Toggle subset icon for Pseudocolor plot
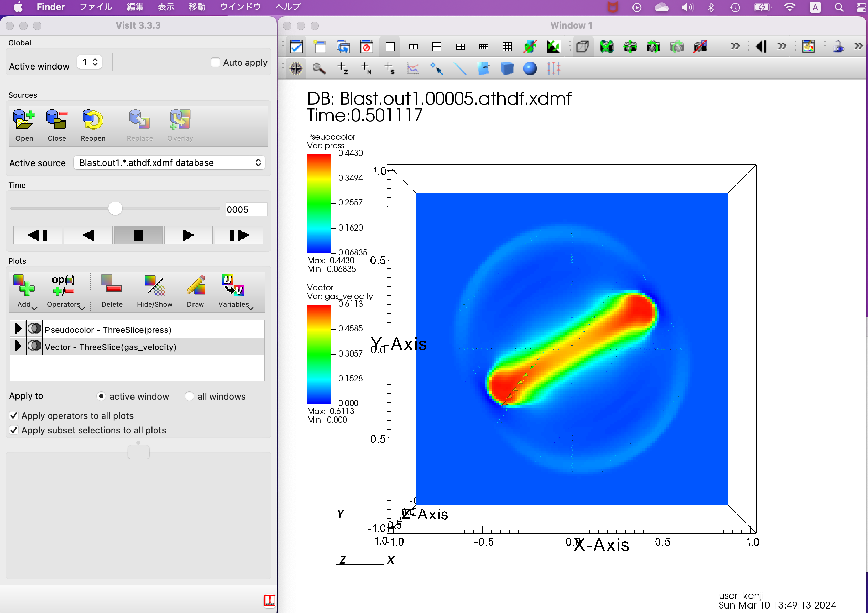Viewport: 868px width, 613px height. pyautogui.click(x=34, y=329)
